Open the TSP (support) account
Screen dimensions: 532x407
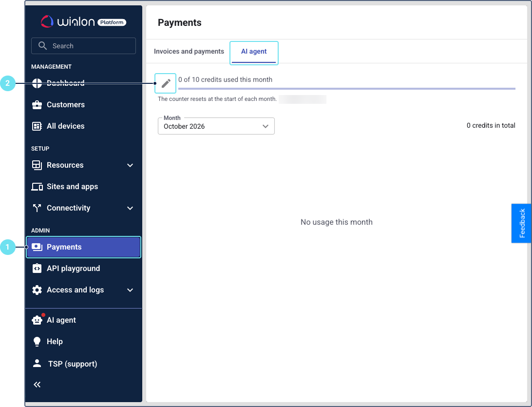(73, 364)
